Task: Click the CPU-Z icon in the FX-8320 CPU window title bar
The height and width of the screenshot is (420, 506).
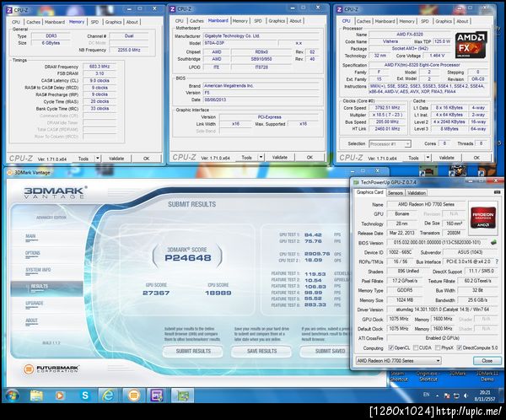Action: coord(339,9)
